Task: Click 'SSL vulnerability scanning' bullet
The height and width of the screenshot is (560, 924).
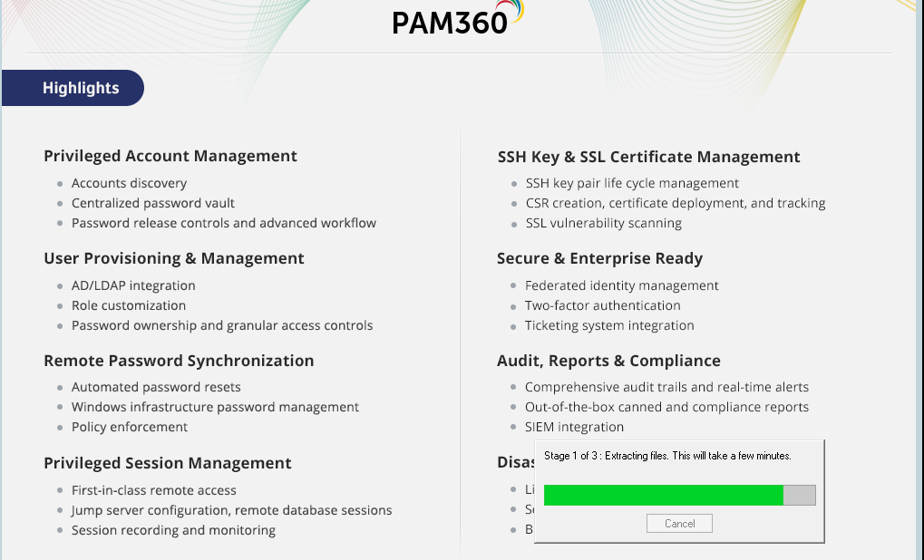Action: (603, 223)
